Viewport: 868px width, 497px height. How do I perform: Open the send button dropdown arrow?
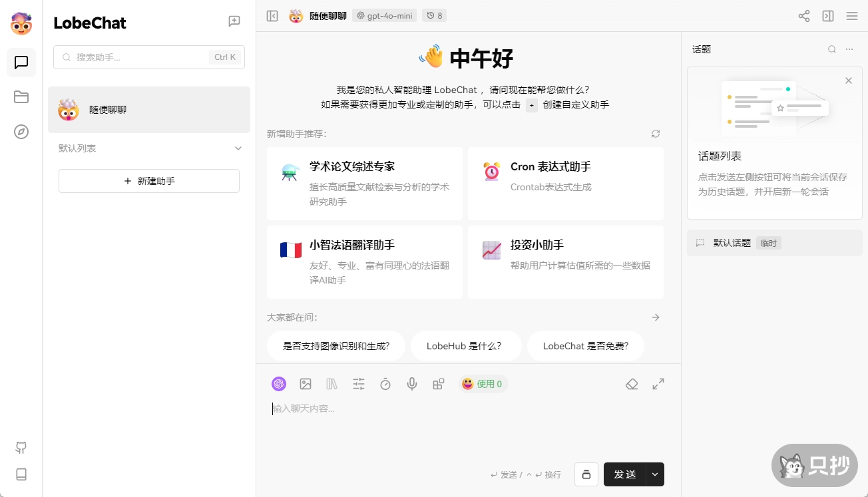coord(654,474)
